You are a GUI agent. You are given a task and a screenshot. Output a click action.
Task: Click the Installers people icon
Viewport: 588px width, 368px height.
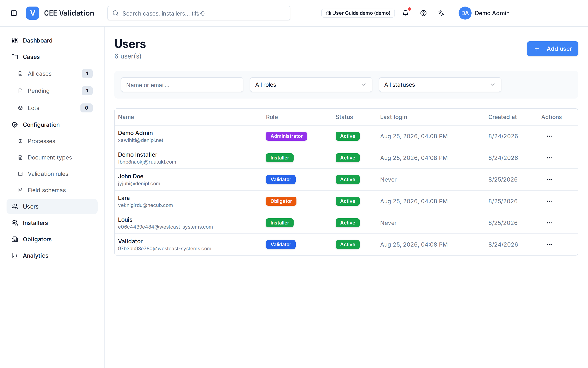point(14,223)
